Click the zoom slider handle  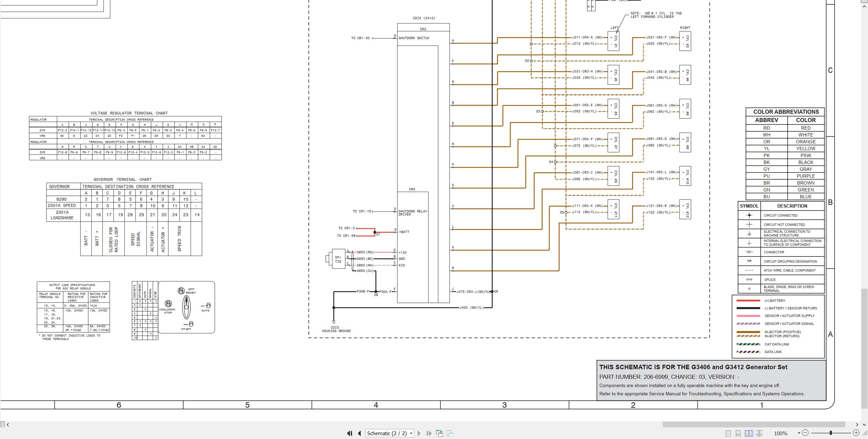pos(831,433)
